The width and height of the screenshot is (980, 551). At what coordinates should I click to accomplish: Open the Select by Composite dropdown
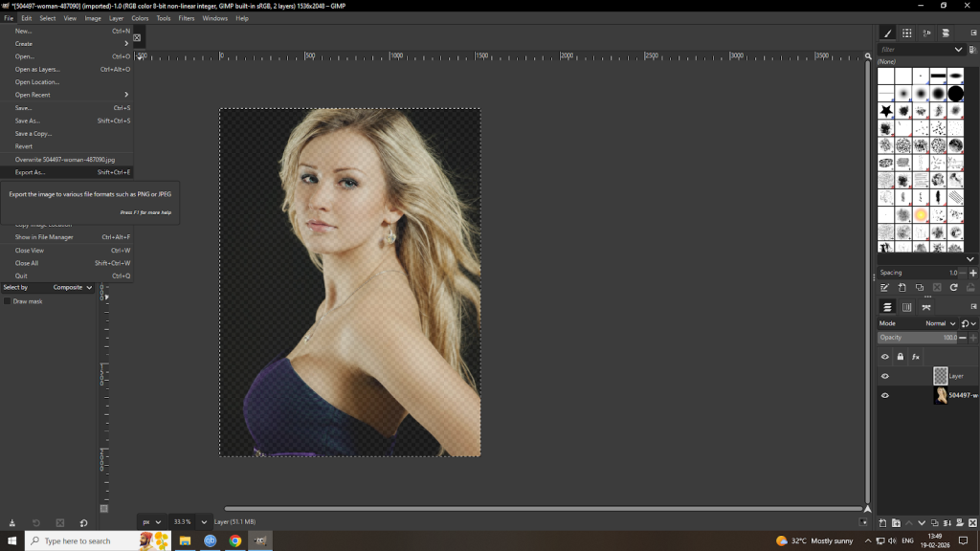point(73,287)
